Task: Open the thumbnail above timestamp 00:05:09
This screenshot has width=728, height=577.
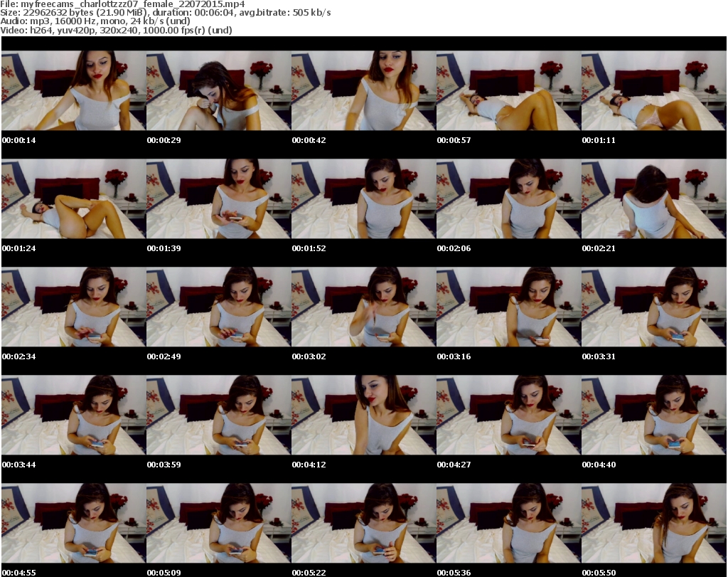Action: coord(218,524)
